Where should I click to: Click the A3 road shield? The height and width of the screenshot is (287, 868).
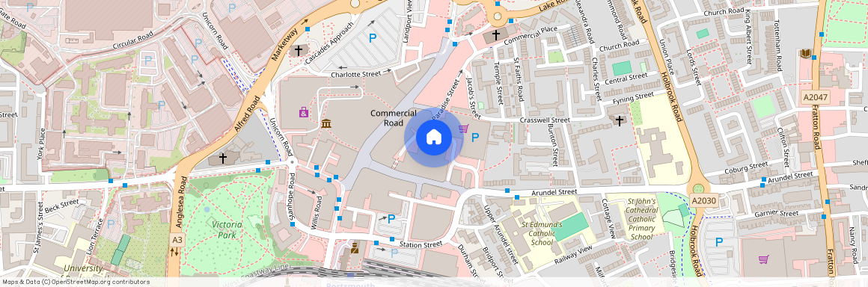tap(177, 240)
